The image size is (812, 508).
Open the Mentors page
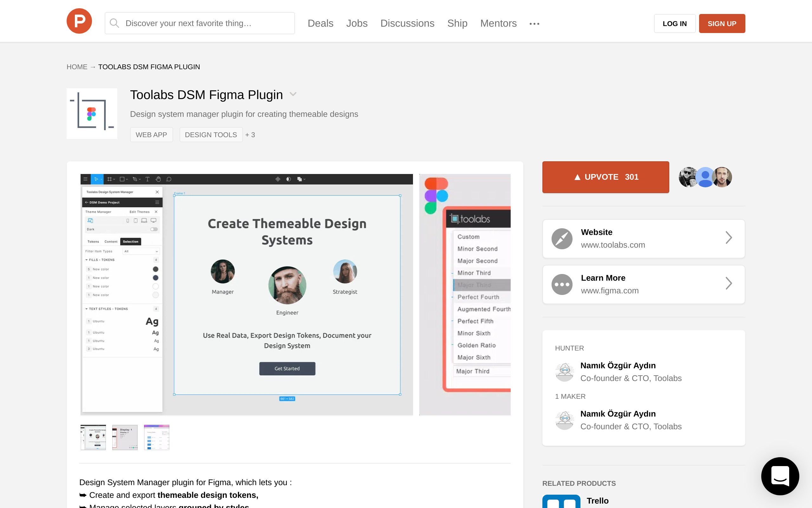point(498,23)
